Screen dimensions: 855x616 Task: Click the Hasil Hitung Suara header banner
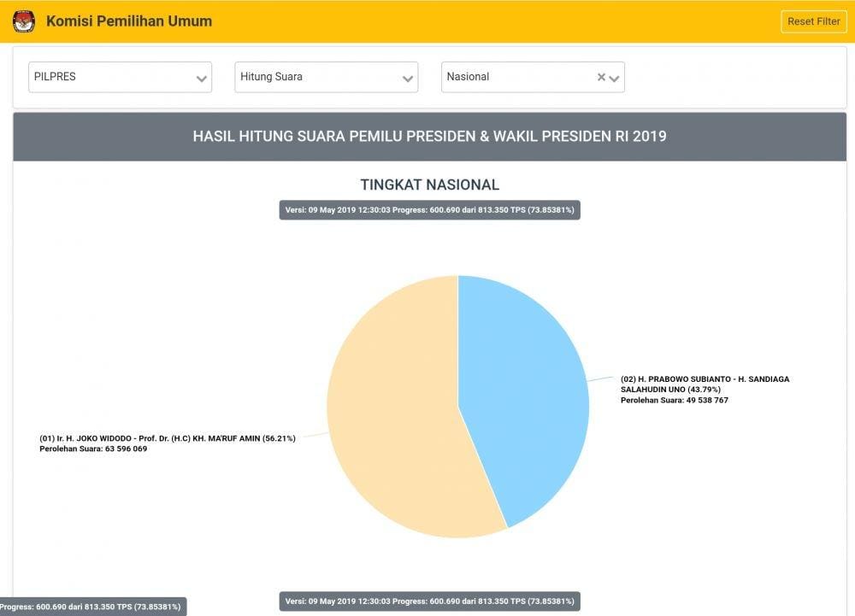[429, 136]
